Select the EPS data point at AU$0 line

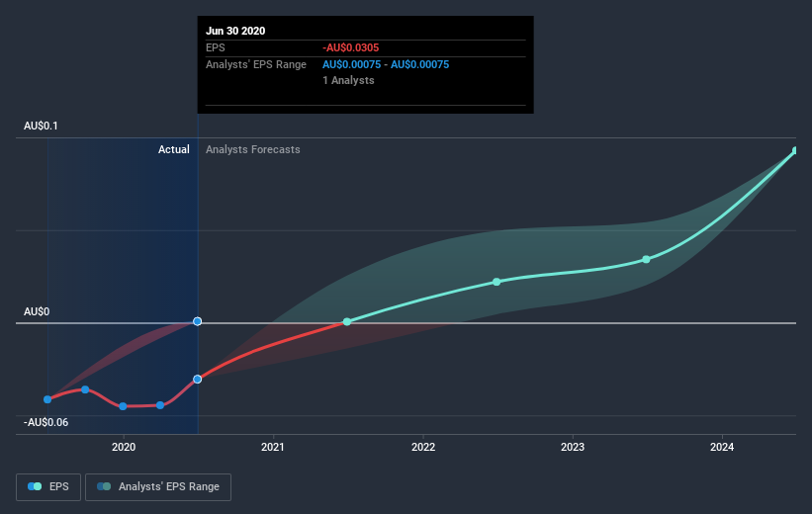click(x=197, y=321)
